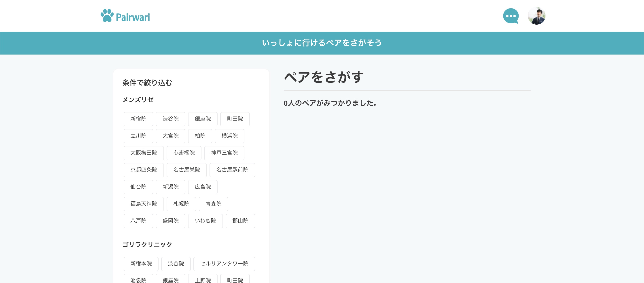The image size is (644, 283).
Task: Select the 名古屋栄院 filter
Action: point(186,170)
